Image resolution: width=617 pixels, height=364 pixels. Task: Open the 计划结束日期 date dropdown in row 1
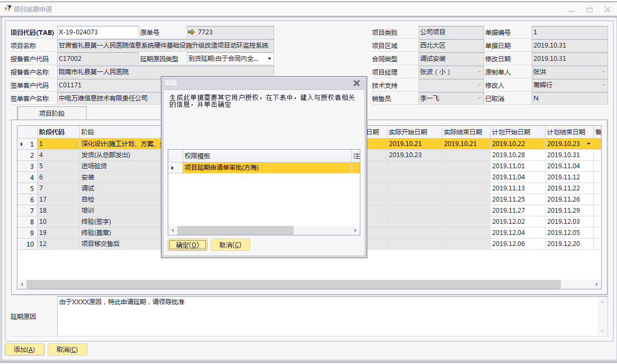[x=588, y=144]
